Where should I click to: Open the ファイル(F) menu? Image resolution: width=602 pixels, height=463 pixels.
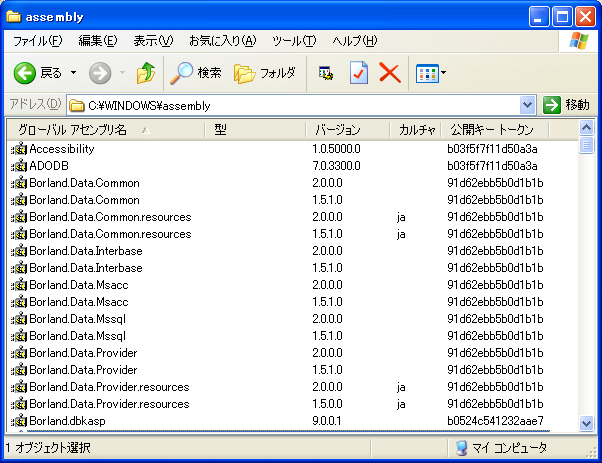(37, 41)
